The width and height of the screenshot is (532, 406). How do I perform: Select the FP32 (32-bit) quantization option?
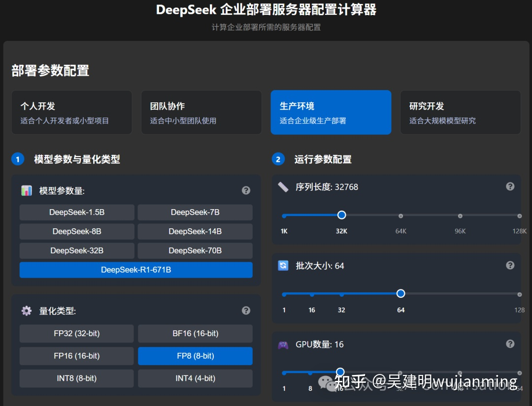76,333
